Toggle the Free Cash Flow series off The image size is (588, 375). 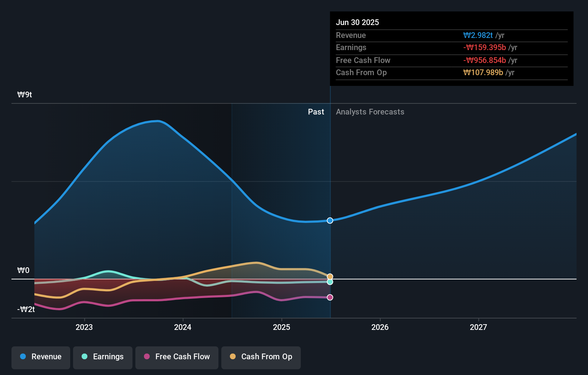point(177,357)
